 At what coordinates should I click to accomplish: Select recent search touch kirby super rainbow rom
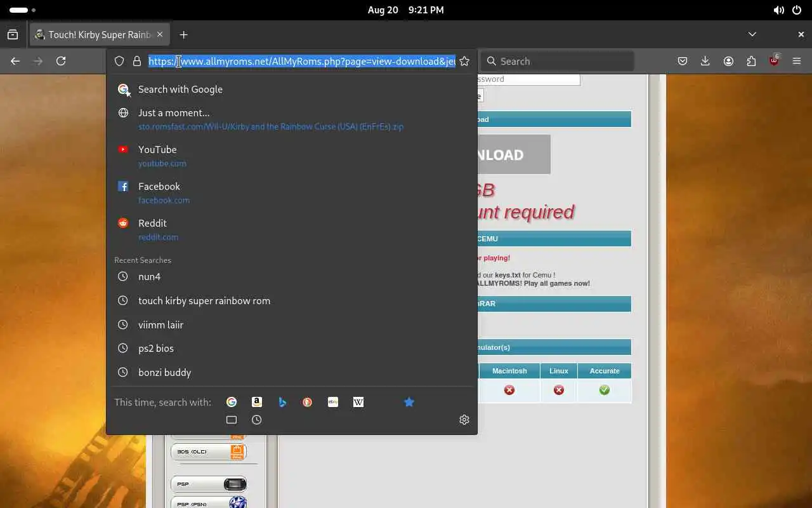click(x=292, y=301)
